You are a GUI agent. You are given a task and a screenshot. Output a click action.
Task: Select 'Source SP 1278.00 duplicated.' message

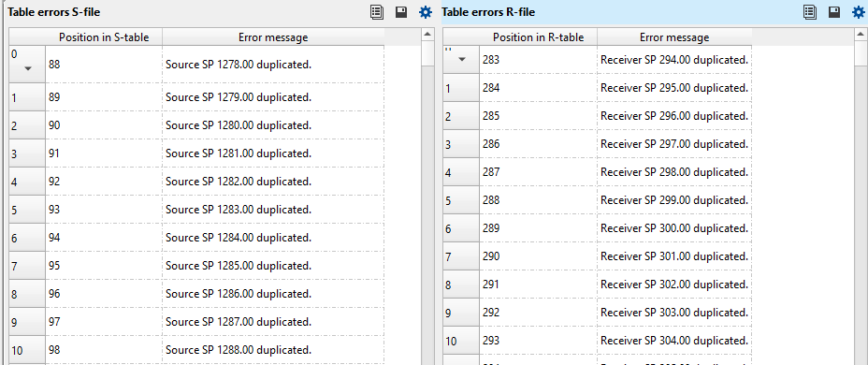click(273, 65)
